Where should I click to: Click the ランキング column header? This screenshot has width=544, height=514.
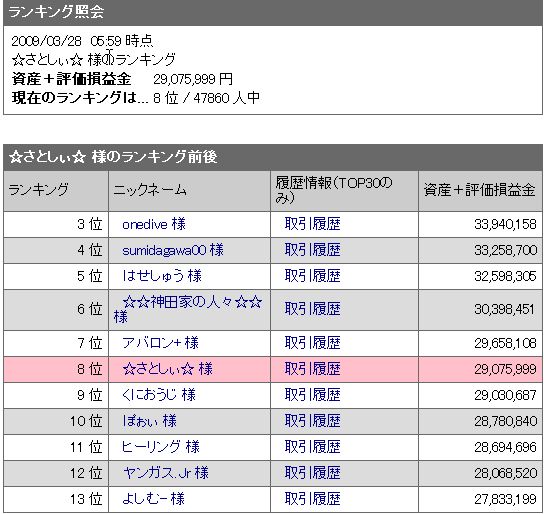point(56,191)
